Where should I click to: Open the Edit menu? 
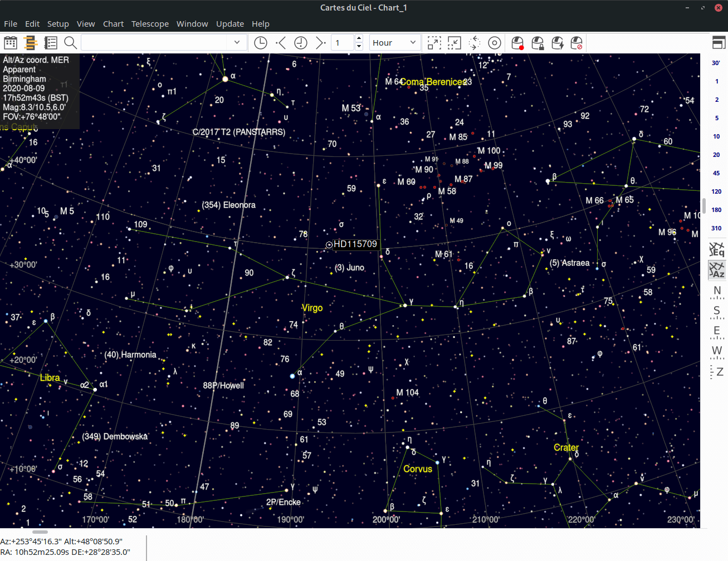click(32, 24)
